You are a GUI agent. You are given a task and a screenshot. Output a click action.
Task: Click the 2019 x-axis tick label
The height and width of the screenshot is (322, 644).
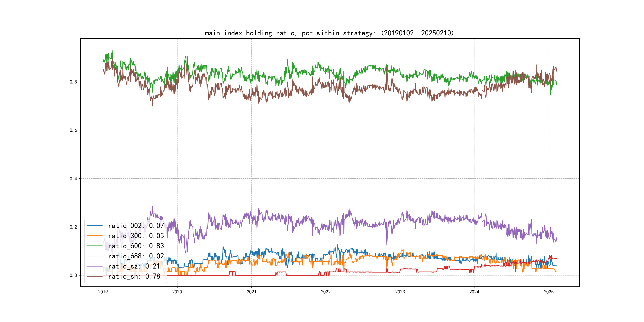pyautogui.click(x=103, y=292)
